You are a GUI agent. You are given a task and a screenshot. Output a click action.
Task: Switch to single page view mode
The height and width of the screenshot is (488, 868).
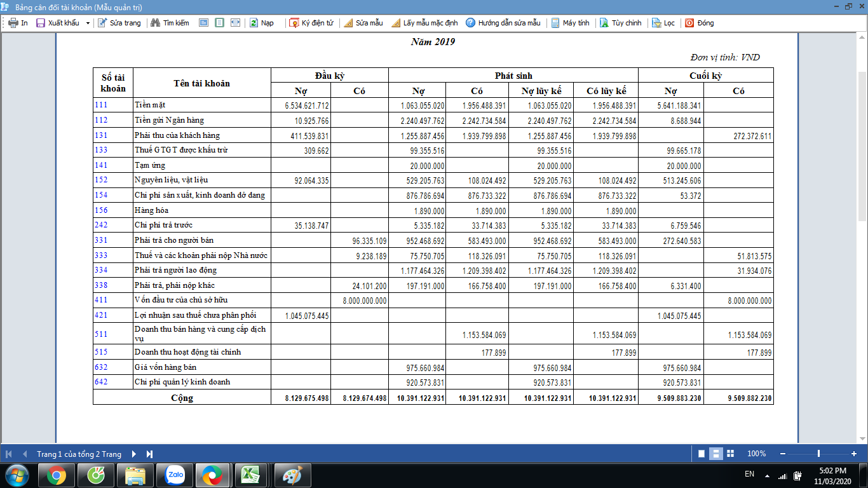click(x=702, y=454)
